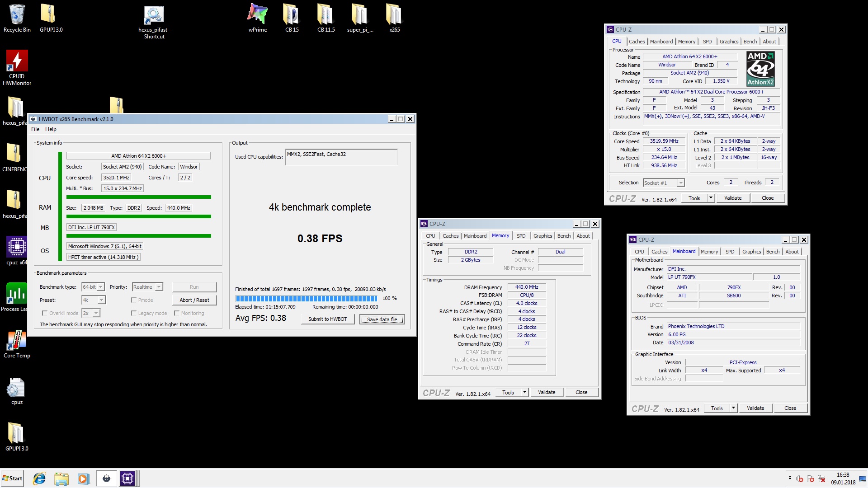Click Submit to HWBOT button
The width and height of the screenshot is (868, 488).
click(328, 319)
